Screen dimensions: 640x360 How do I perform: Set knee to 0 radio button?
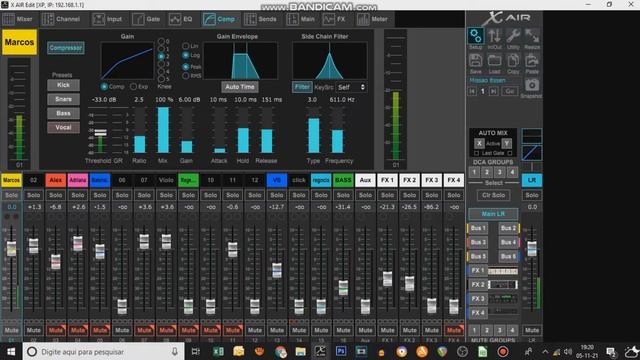coord(161,41)
